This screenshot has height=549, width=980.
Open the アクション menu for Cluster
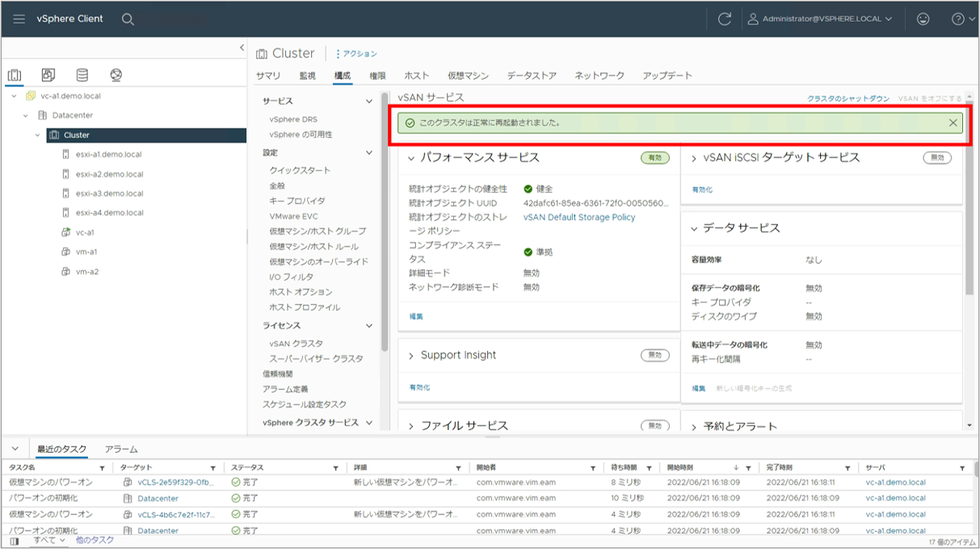coord(356,54)
